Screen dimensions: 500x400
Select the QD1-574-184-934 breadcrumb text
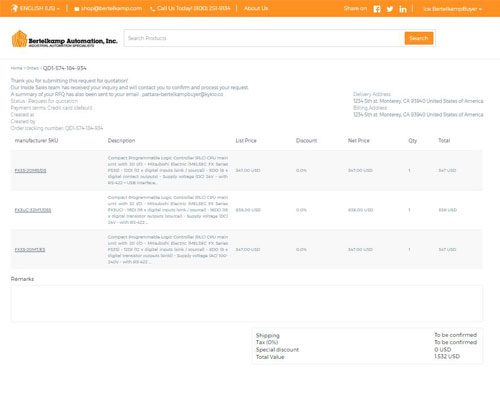65,68
